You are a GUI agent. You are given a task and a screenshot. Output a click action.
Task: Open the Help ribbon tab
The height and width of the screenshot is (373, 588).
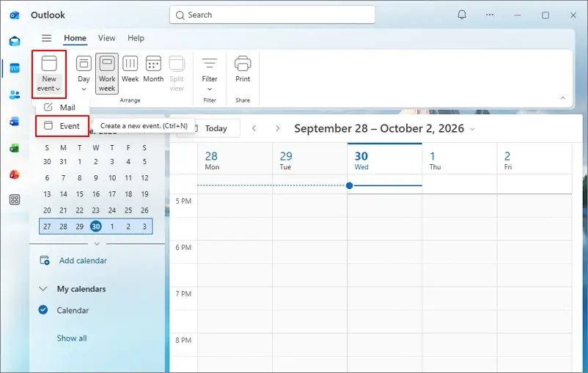click(136, 38)
